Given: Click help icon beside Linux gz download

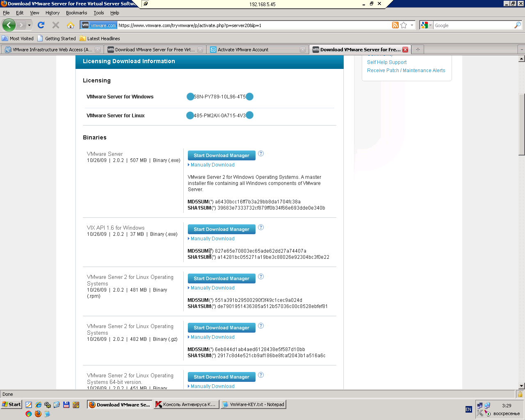Looking at the screenshot, I should 261,326.
